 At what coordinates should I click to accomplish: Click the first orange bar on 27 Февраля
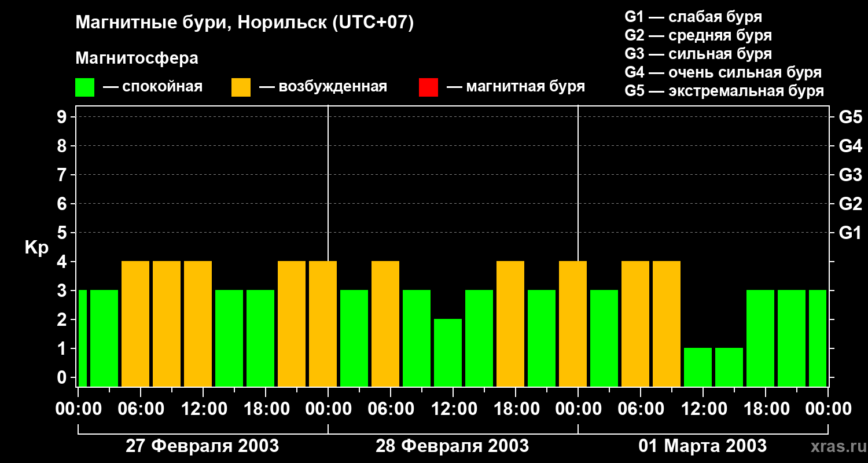(x=135, y=323)
